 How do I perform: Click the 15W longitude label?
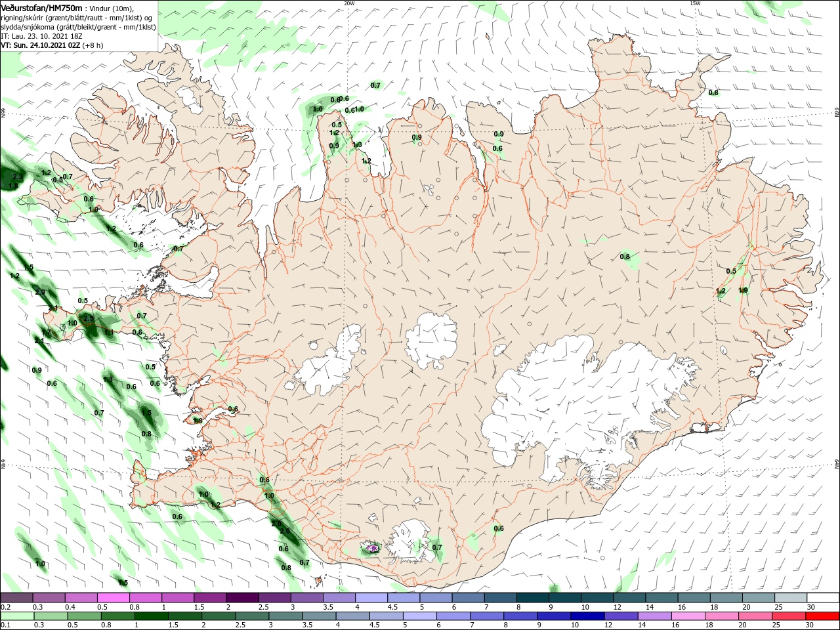click(x=694, y=3)
